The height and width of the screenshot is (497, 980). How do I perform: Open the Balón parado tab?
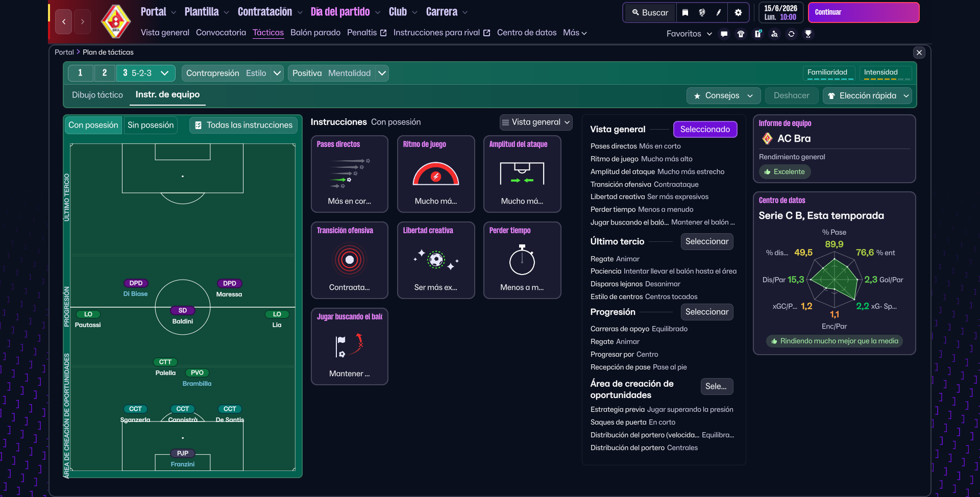coord(315,33)
